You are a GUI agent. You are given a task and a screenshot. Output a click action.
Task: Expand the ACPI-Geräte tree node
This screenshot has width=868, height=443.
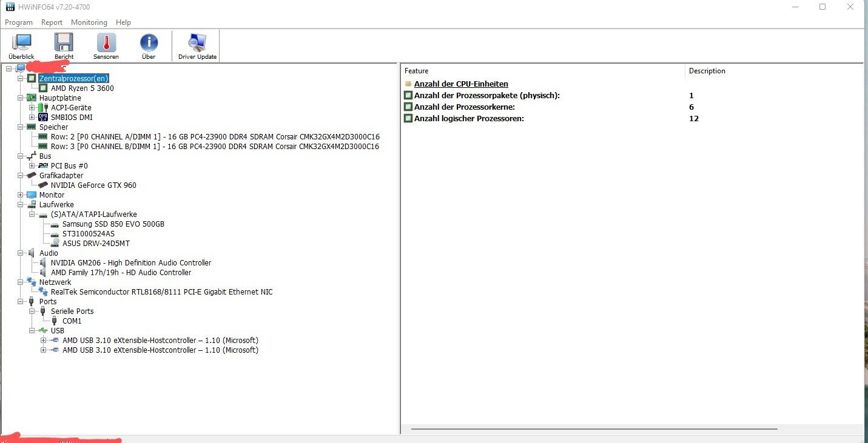pos(32,108)
